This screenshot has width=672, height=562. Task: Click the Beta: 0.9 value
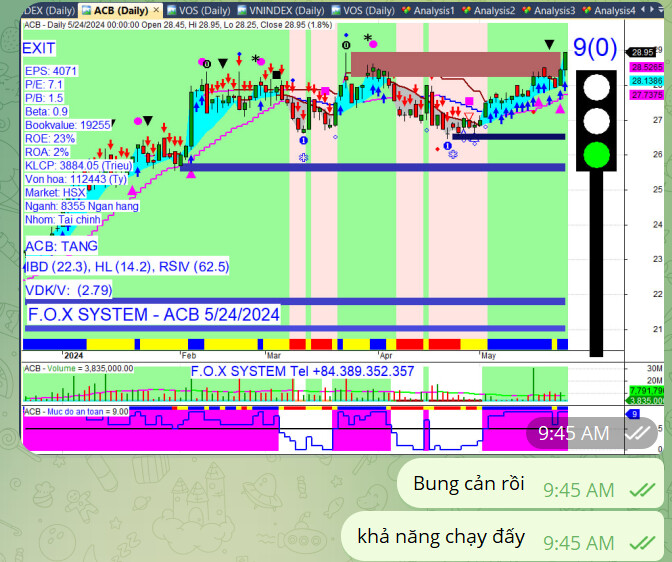(x=46, y=111)
